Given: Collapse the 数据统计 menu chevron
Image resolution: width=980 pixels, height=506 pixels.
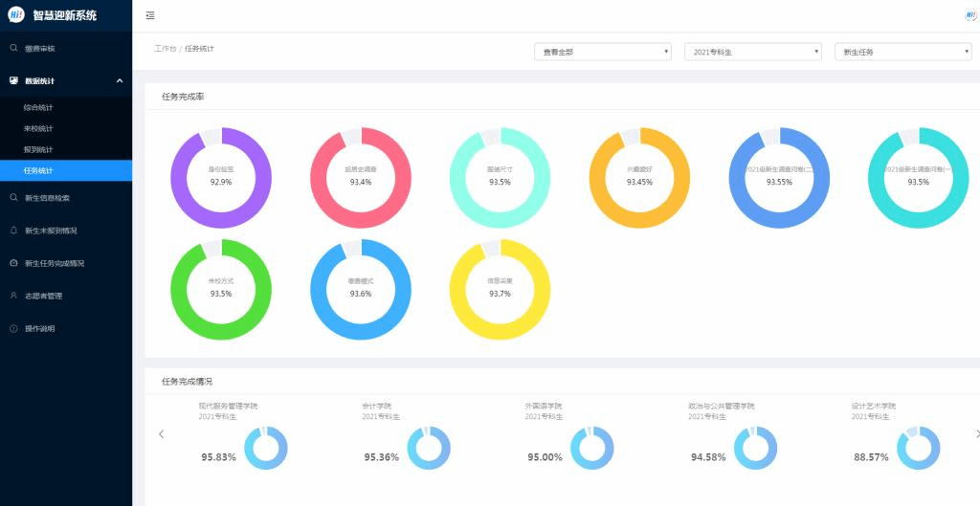Looking at the screenshot, I should [x=120, y=80].
